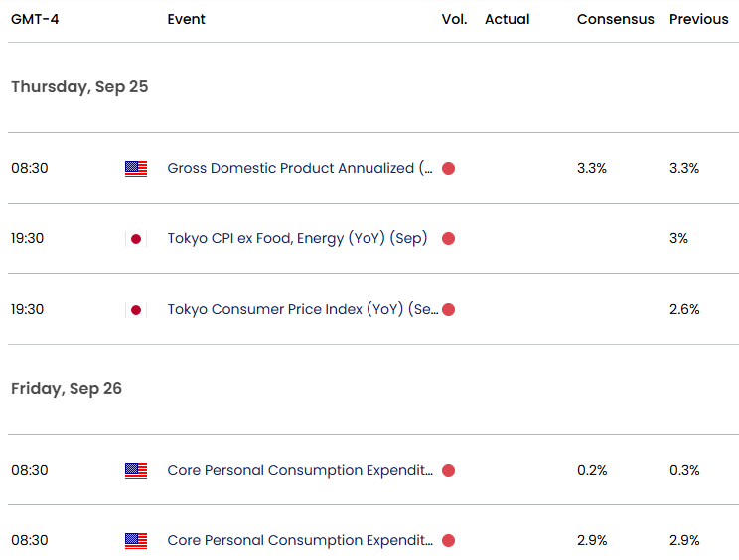The image size is (739, 560).
Task: Click Japan flag for Tokyo Consumer Price Index
Action: pyautogui.click(x=136, y=310)
